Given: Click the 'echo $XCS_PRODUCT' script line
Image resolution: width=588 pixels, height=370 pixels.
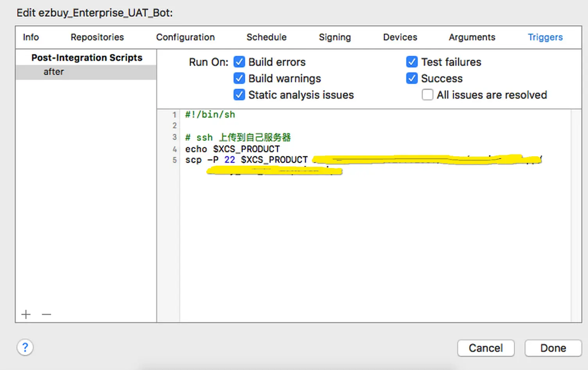Looking at the screenshot, I should [232, 149].
